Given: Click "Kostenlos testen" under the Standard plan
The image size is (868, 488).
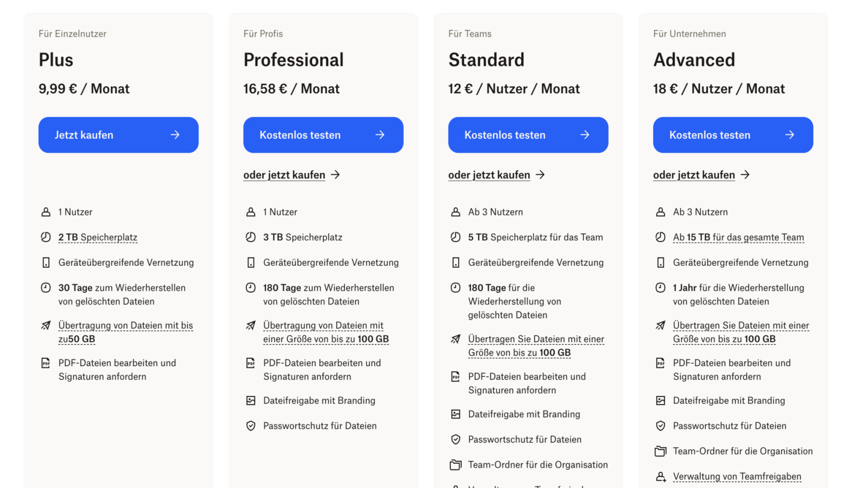Looking at the screenshot, I should (x=528, y=135).
